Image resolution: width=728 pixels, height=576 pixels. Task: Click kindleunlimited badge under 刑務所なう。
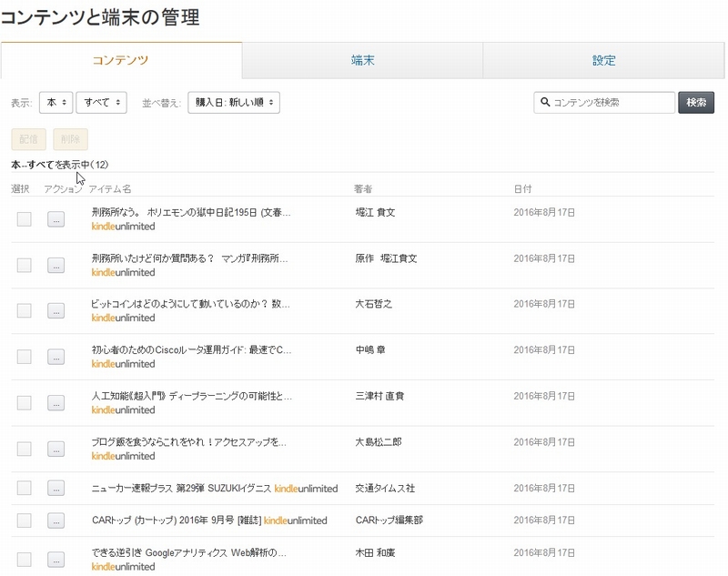point(123,227)
